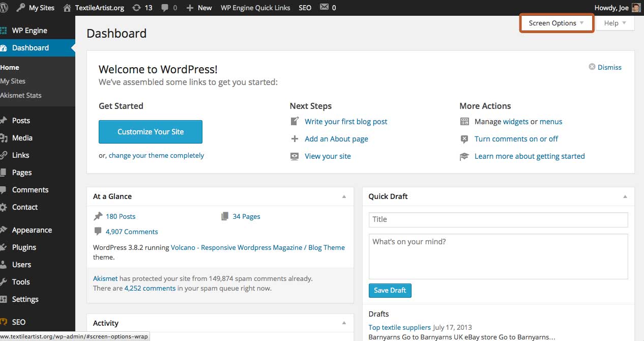Click the house icon beside TextileArtist.org
644x341 pixels.
tap(67, 8)
